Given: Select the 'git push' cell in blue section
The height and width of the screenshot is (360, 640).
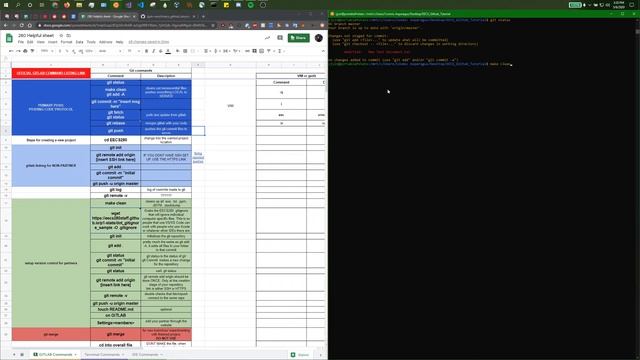Looking at the screenshot, I should click(116, 131).
